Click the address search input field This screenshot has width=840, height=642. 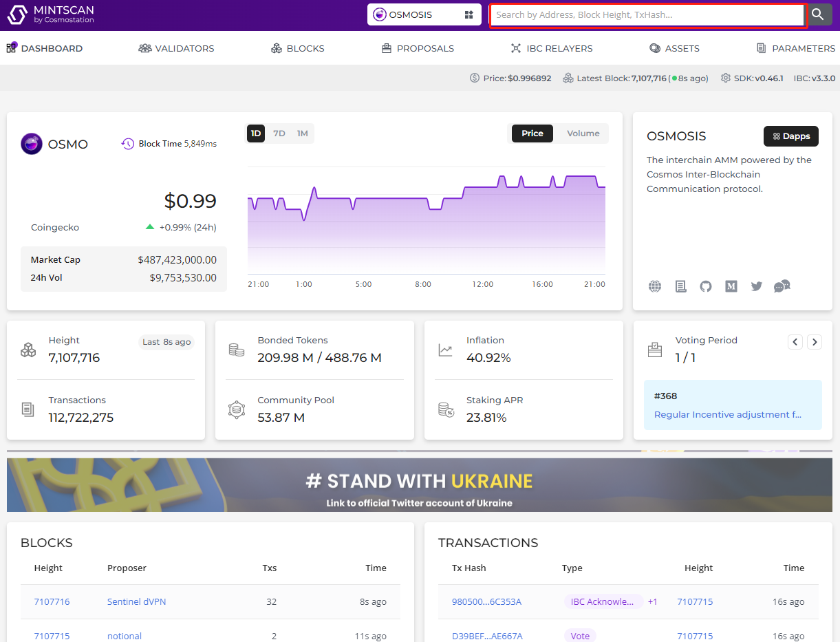click(647, 14)
